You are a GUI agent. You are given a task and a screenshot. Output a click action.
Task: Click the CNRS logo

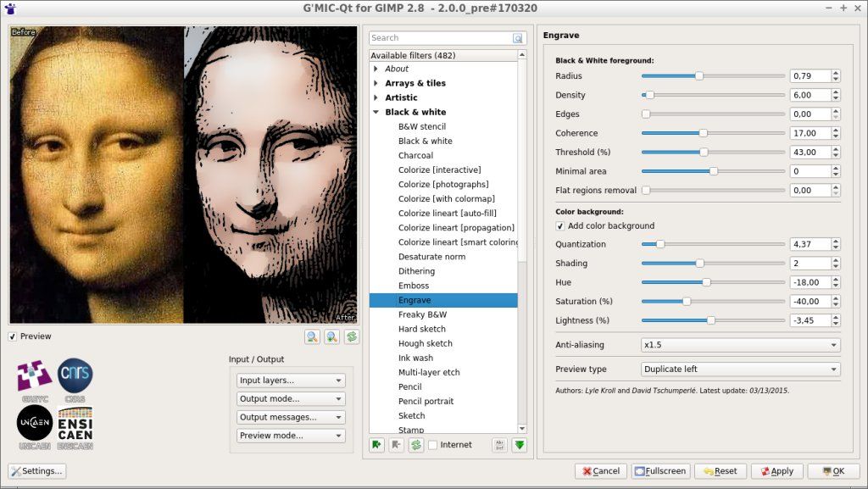(75, 381)
